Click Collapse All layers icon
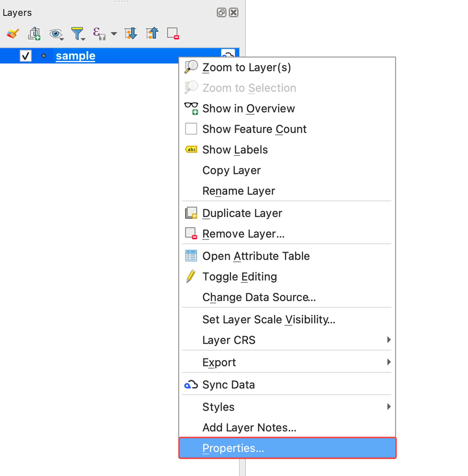The image size is (468, 476). tap(152, 33)
